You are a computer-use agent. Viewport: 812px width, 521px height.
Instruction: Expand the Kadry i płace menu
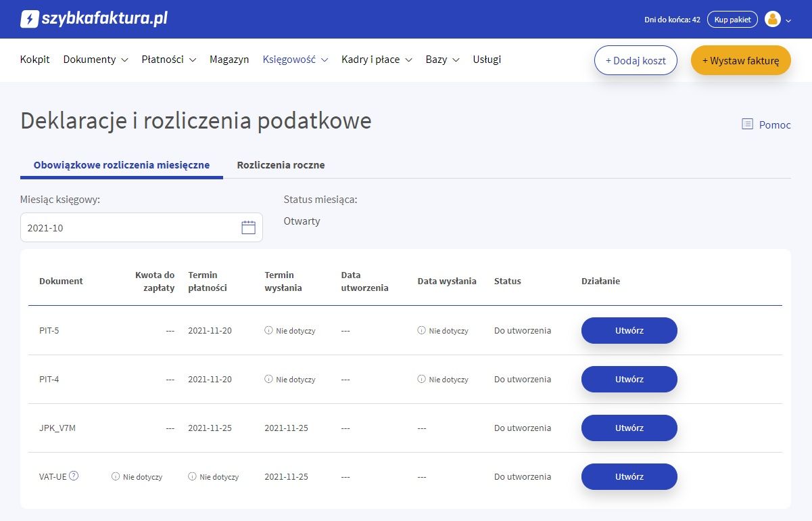click(377, 60)
